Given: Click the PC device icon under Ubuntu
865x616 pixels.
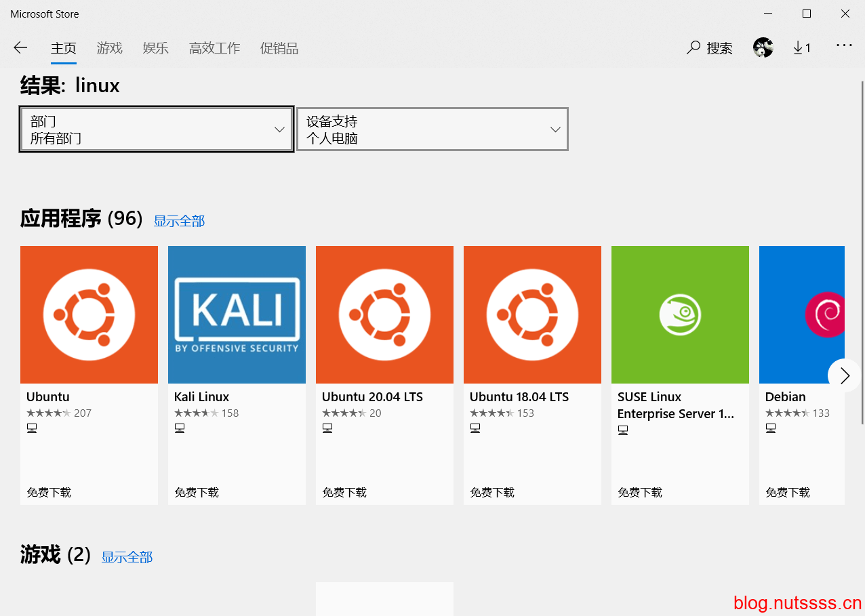Looking at the screenshot, I should [x=32, y=428].
